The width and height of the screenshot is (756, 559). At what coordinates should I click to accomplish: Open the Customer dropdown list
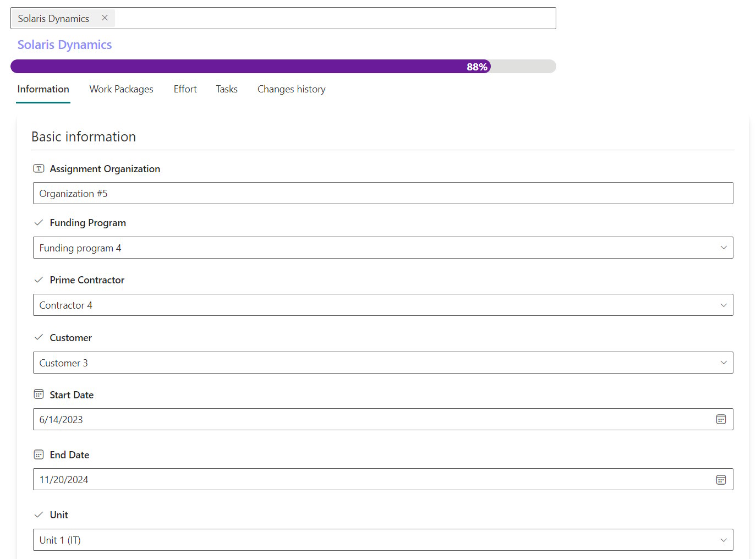[723, 363]
